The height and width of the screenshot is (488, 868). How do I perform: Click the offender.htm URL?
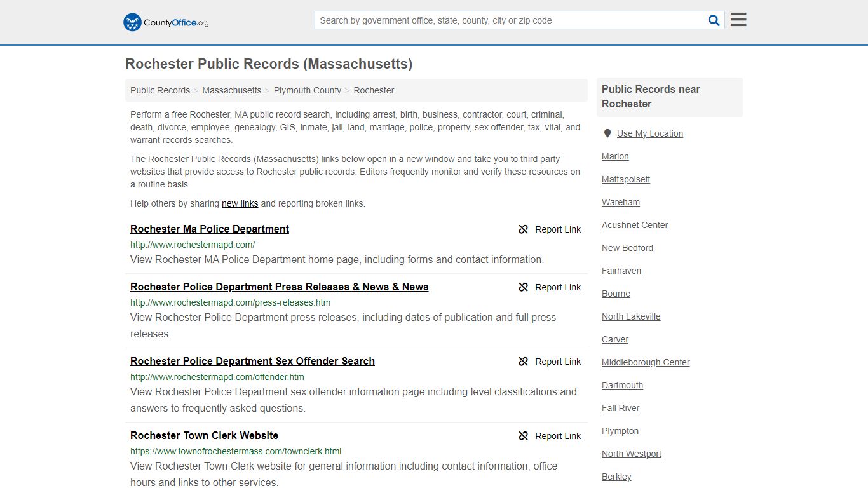(x=217, y=377)
